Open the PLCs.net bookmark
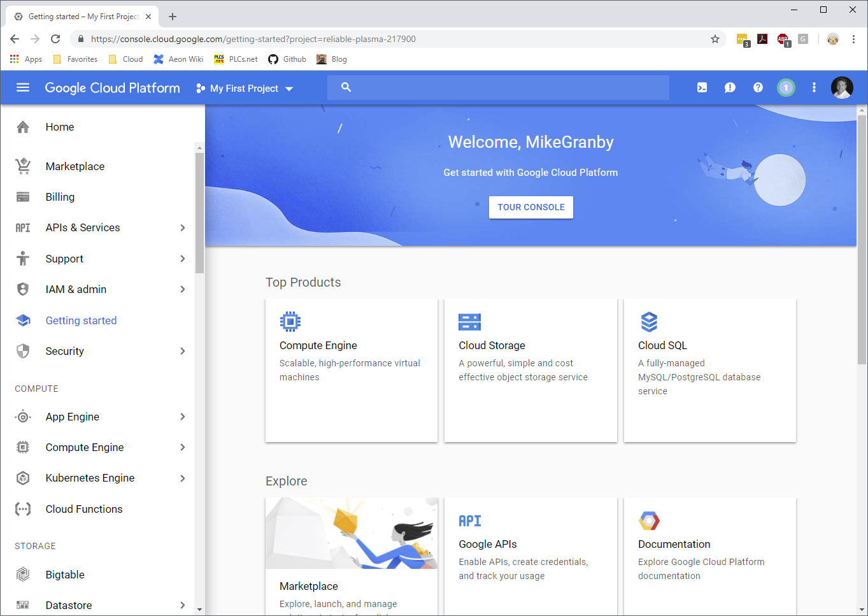This screenshot has width=868, height=616. coord(236,59)
